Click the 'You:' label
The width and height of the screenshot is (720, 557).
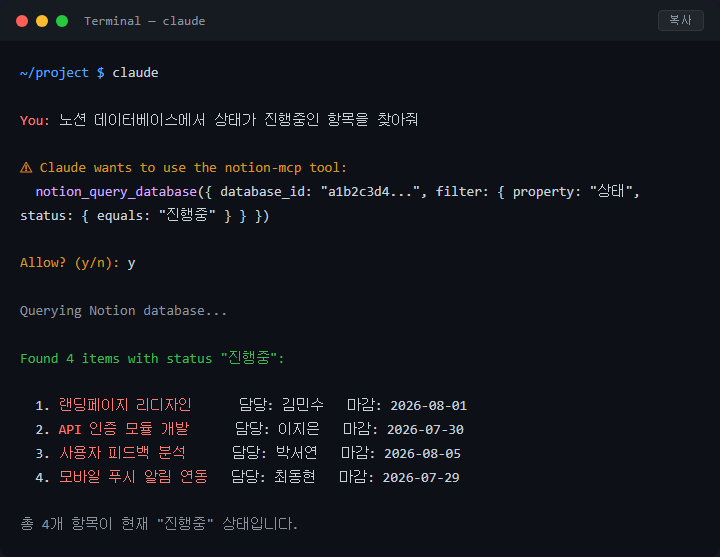(x=35, y=120)
